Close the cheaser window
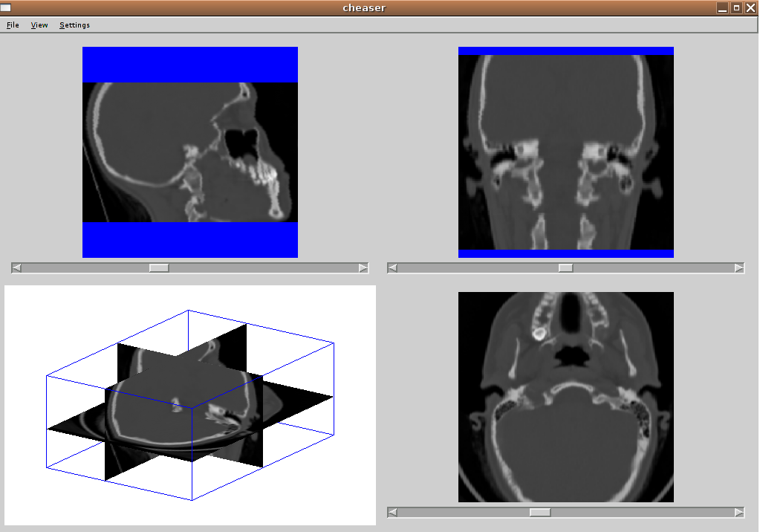The image size is (760, 532). (x=750, y=7)
